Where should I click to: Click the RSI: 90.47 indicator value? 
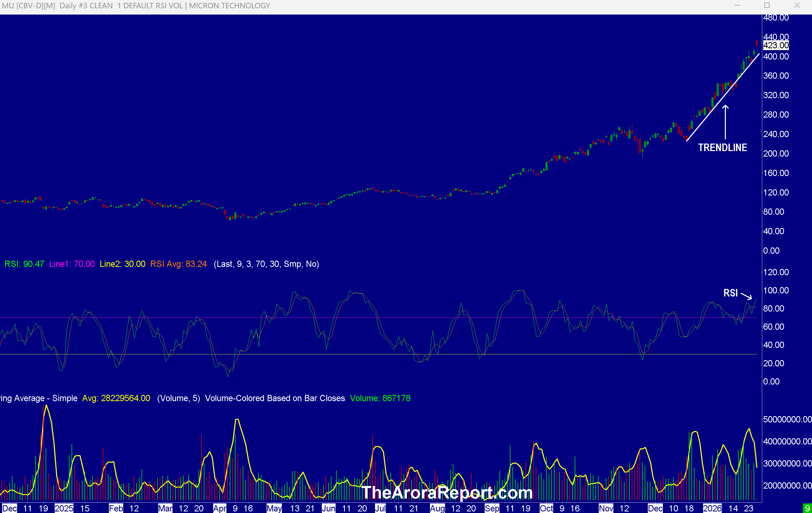(x=24, y=264)
